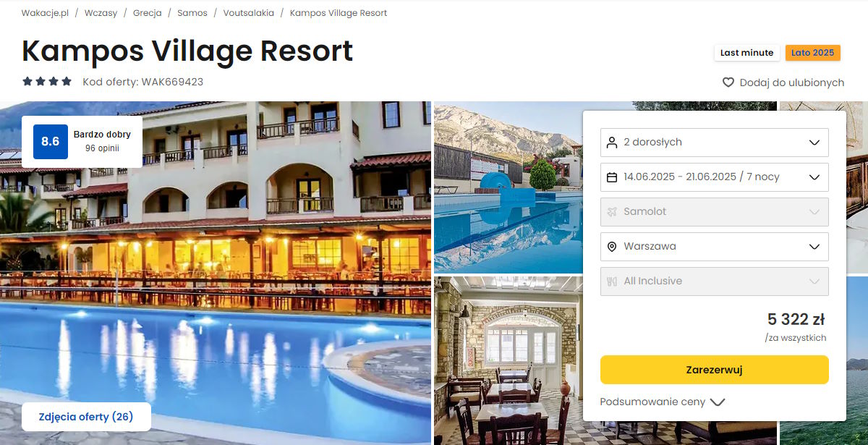
Task: Click the heart icon for favorites
Action: [728, 82]
